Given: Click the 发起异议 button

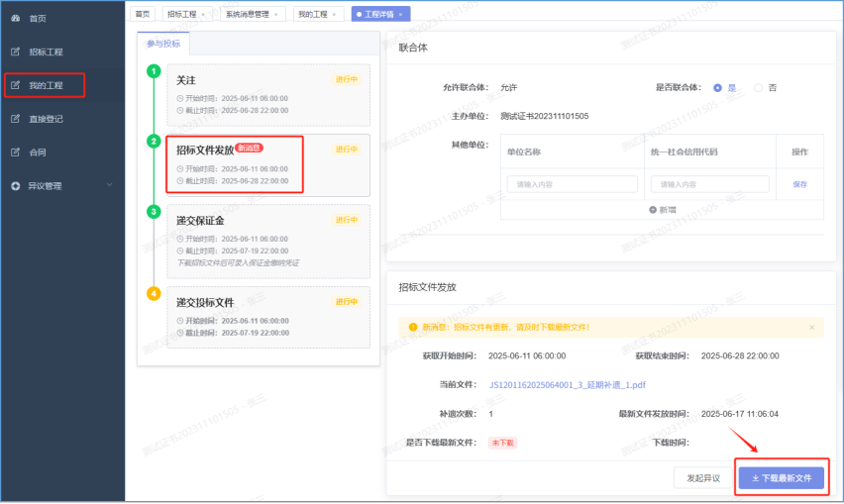Looking at the screenshot, I should (x=703, y=477).
